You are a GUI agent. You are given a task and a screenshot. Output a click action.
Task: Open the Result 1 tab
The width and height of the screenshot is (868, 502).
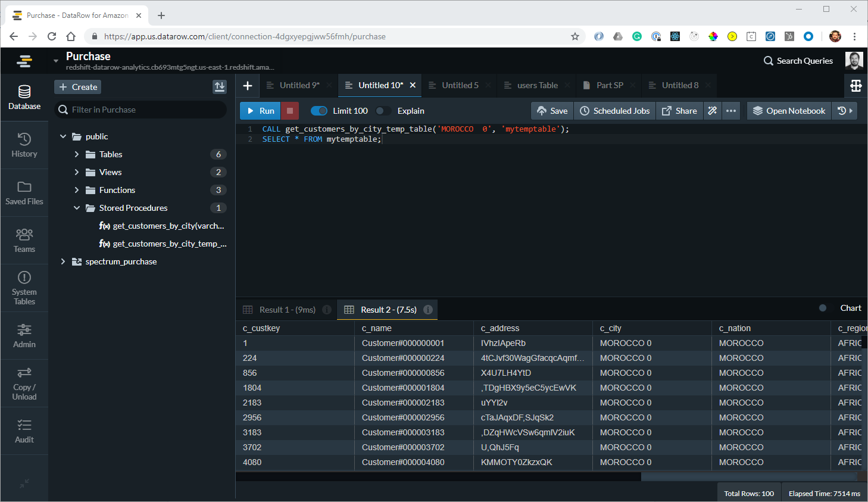pyautogui.click(x=288, y=309)
